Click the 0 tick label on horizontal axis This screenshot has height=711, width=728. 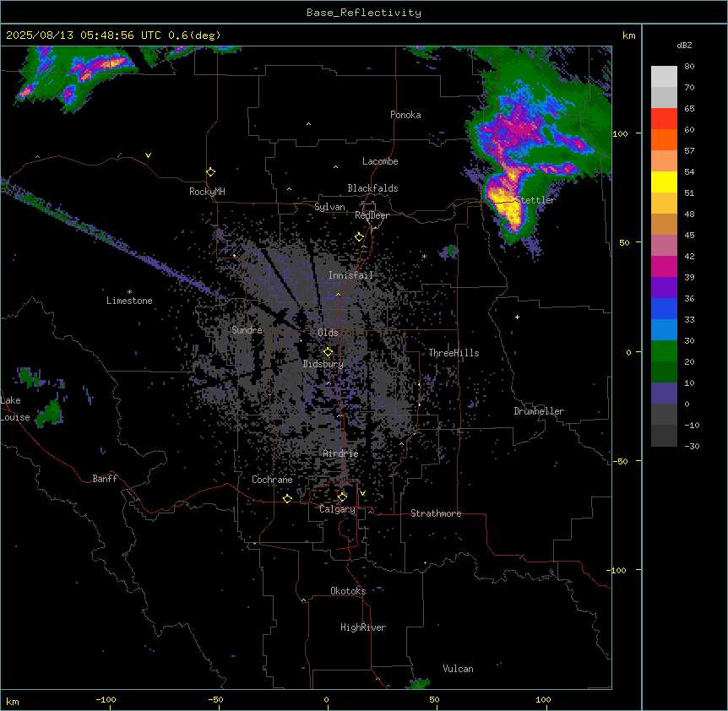pos(326,699)
